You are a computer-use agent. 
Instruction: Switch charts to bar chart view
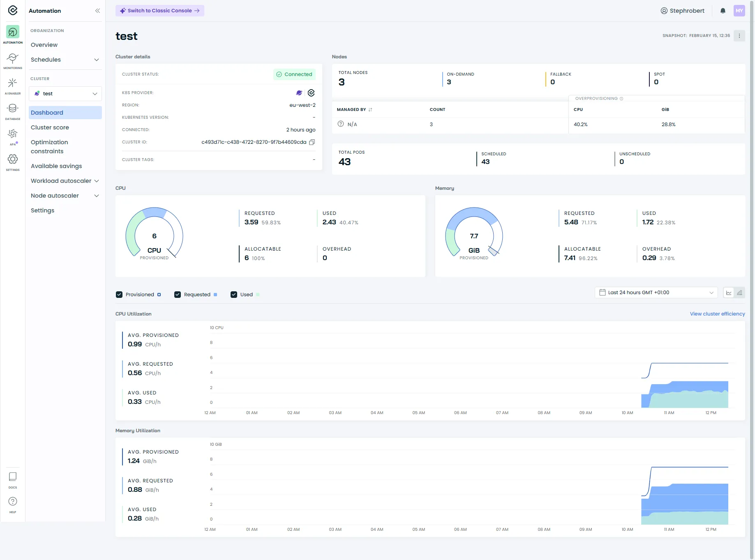pos(739,292)
